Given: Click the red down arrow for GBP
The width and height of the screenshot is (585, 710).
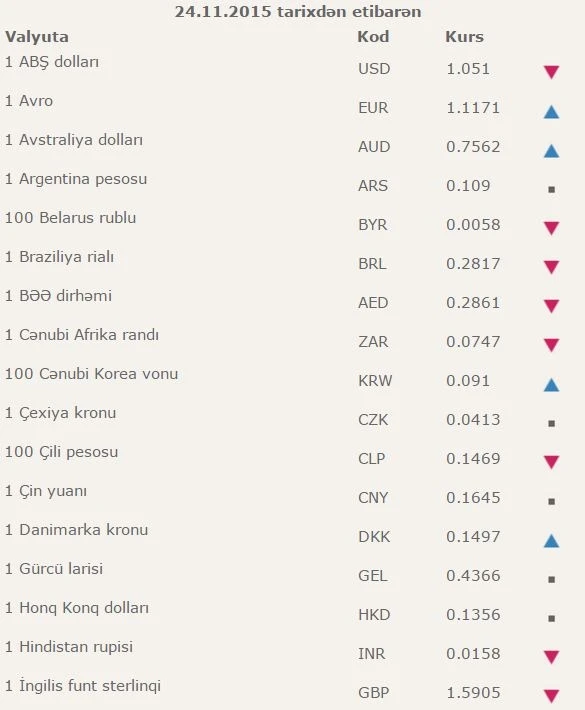Looking at the screenshot, I should pos(551,696).
